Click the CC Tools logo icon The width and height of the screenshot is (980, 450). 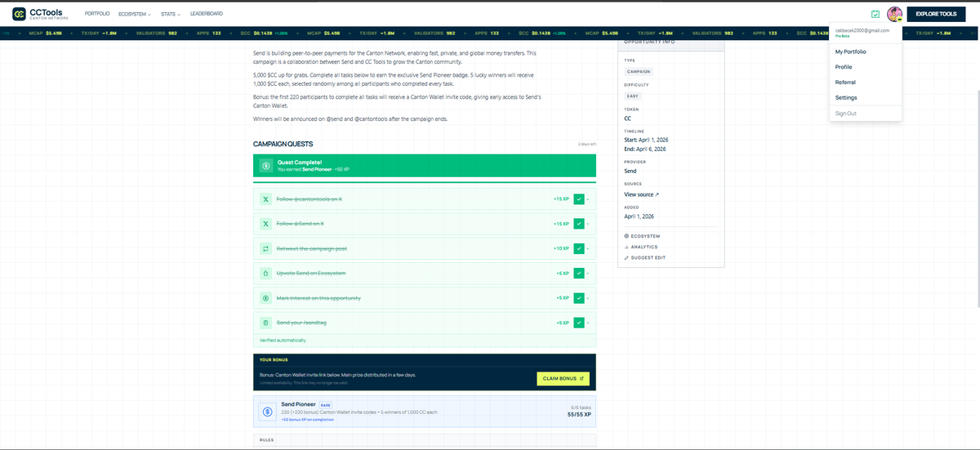coord(18,14)
